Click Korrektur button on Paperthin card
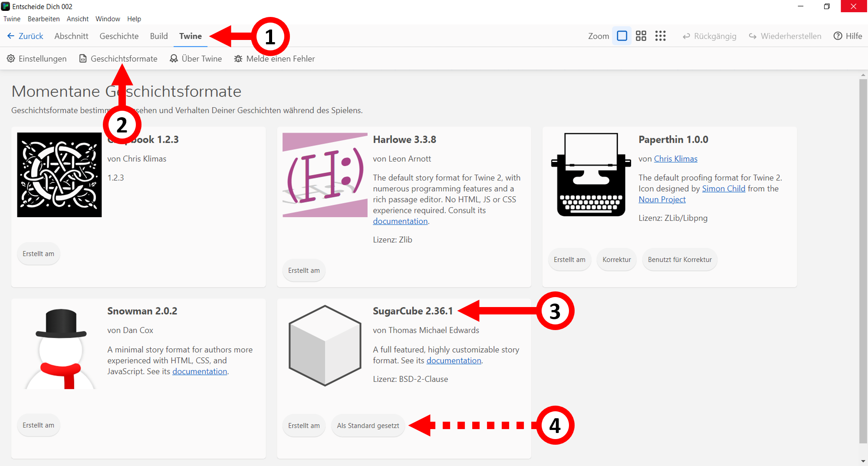 pos(617,260)
